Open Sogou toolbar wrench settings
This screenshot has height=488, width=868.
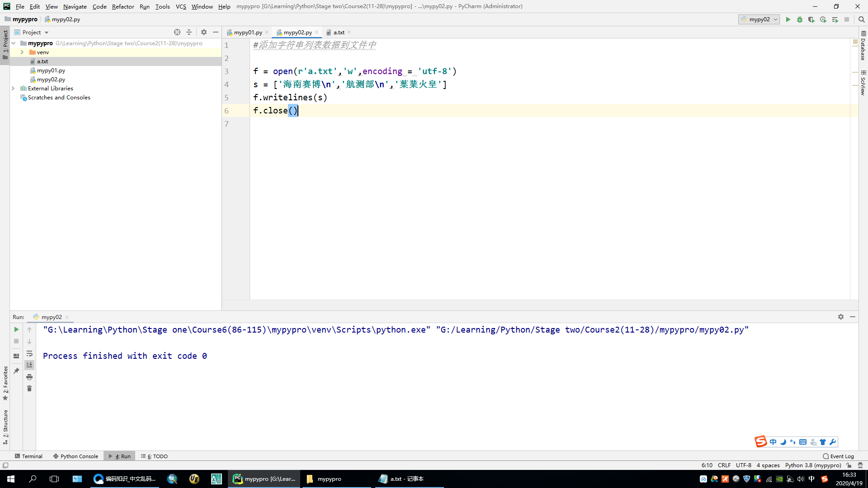[833, 442]
